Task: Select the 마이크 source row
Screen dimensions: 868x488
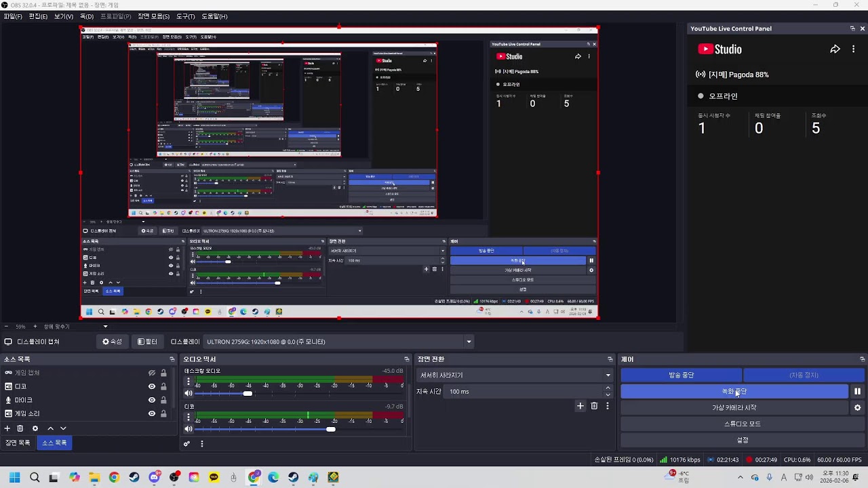Action: [x=85, y=400]
